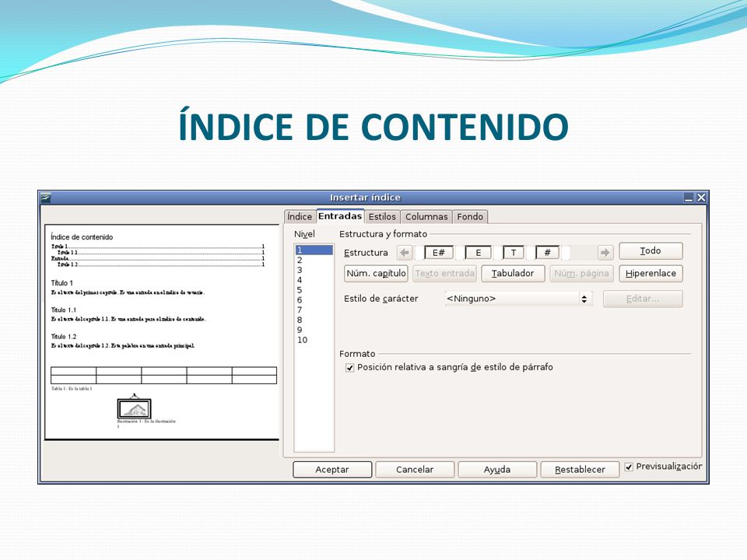Click the illustration image in the preview pane
747x560 pixels.
point(135,408)
